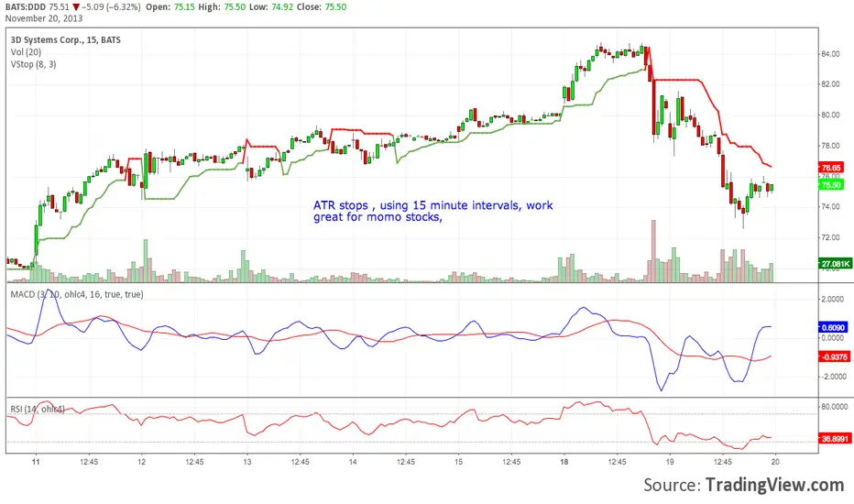Click the RSI (14, ohlc4) legend label
This screenshot has height=504, width=854.
pyautogui.click(x=38, y=409)
